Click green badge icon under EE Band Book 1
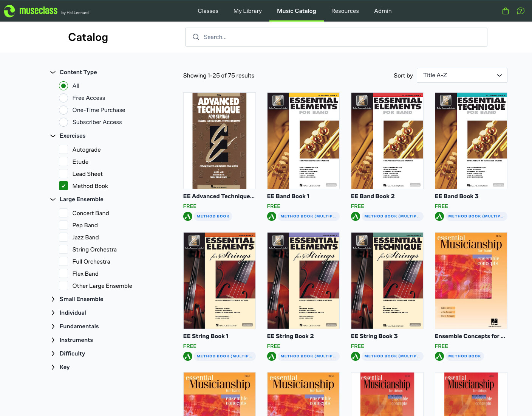Image resolution: width=532 pixels, height=416 pixels. tap(272, 216)
